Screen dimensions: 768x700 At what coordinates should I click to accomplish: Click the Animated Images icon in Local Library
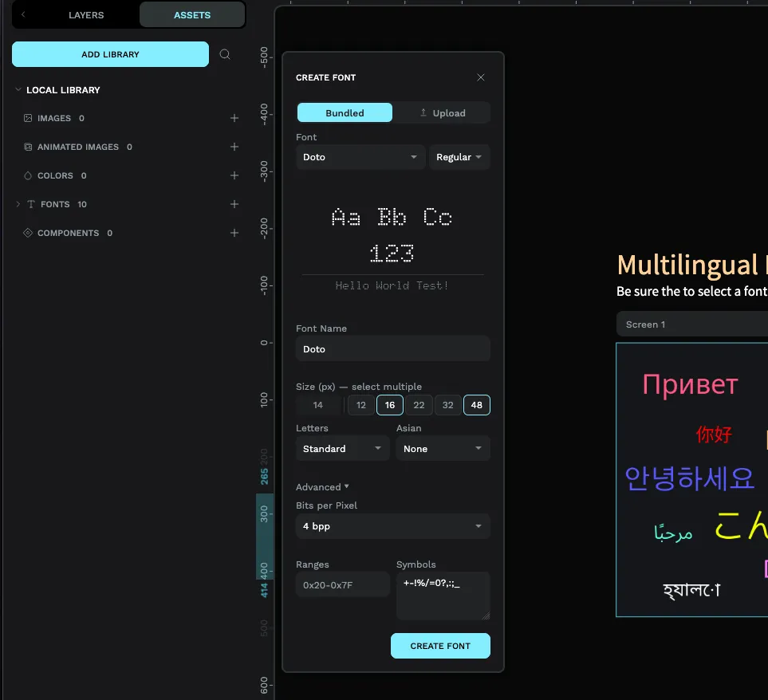(28, 147)
